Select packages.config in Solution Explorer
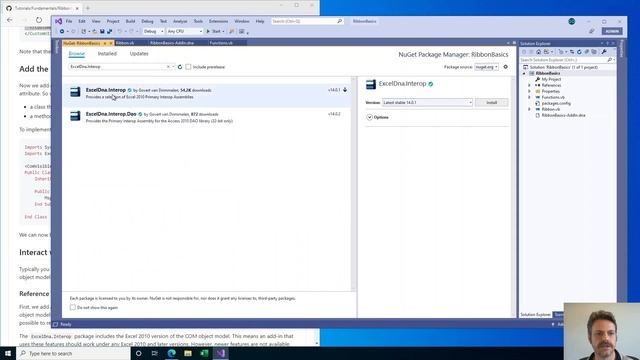The height and width of the screenshot is (360, 640). 556,103
